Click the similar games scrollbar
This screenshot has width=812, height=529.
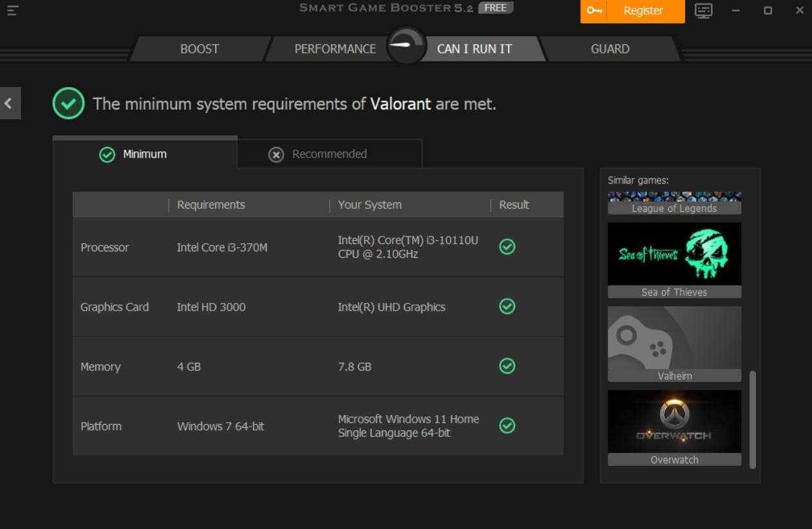[752, 419]
